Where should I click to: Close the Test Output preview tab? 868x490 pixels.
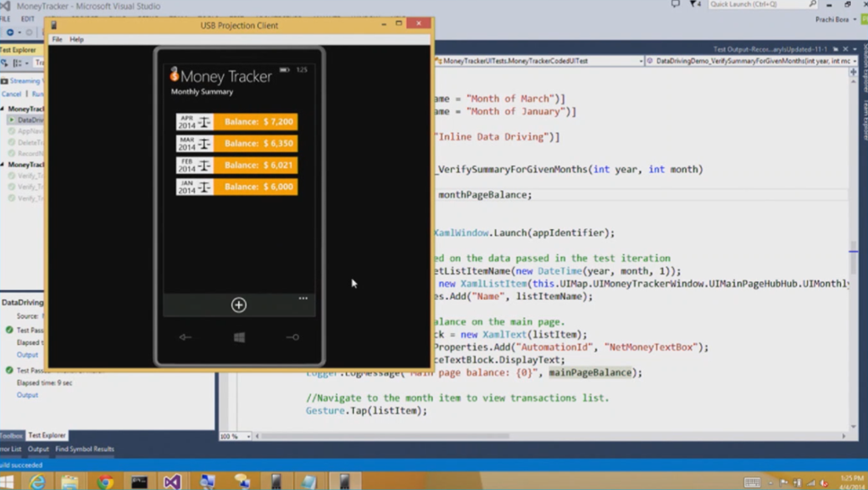click(x=845, y=49)
